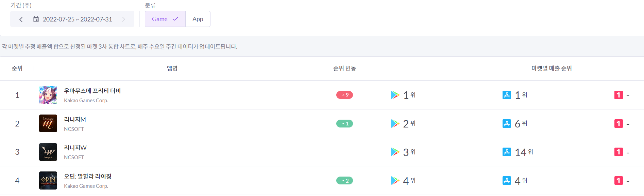Click the 마켓별 매출 순위 column header
This screenshot has height=196, width=644.
coord(552,69)
